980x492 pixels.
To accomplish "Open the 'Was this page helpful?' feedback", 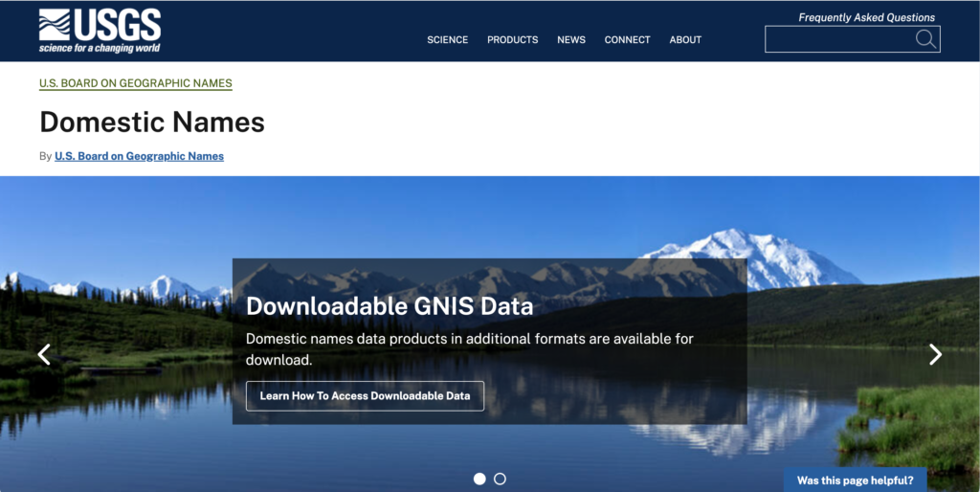I will 855,481.
